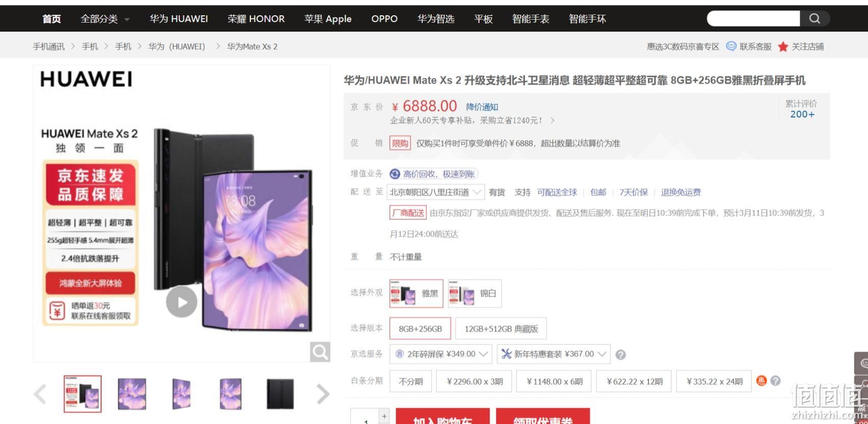Click the 可配送全球 link

click(x=557, y=192)
